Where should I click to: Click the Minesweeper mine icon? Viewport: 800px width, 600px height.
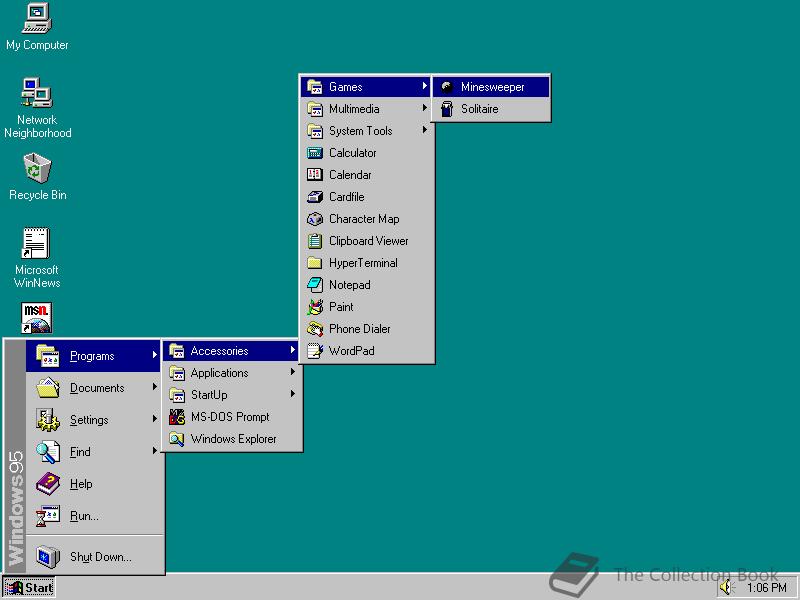[447, 87]
